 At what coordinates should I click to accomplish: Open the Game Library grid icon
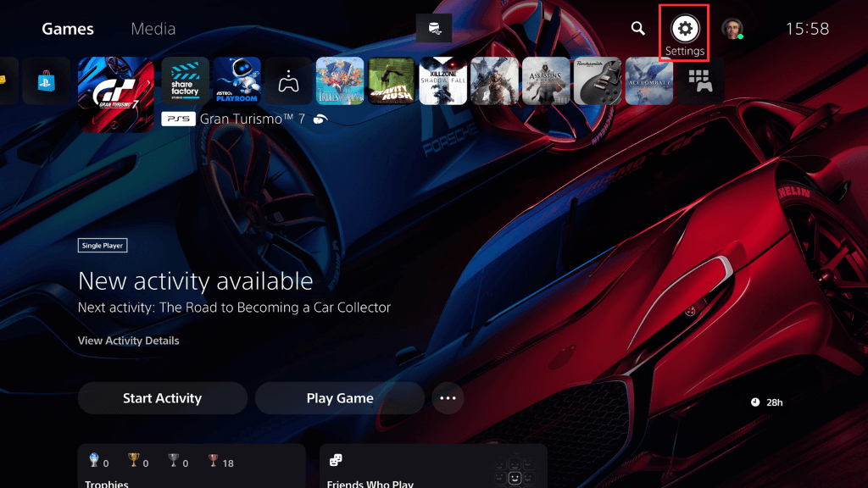[x=700, y=81]
